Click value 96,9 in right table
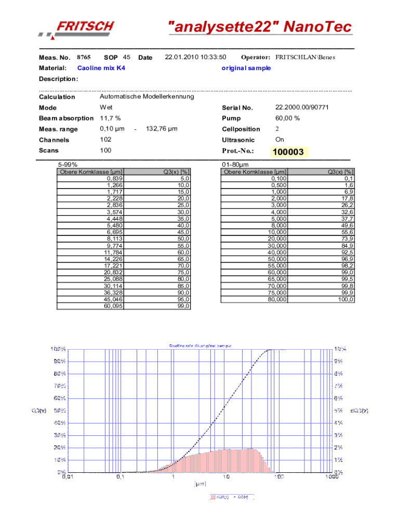Image resolution: width=400 pixels, height=532 pixels. point(321,259)
